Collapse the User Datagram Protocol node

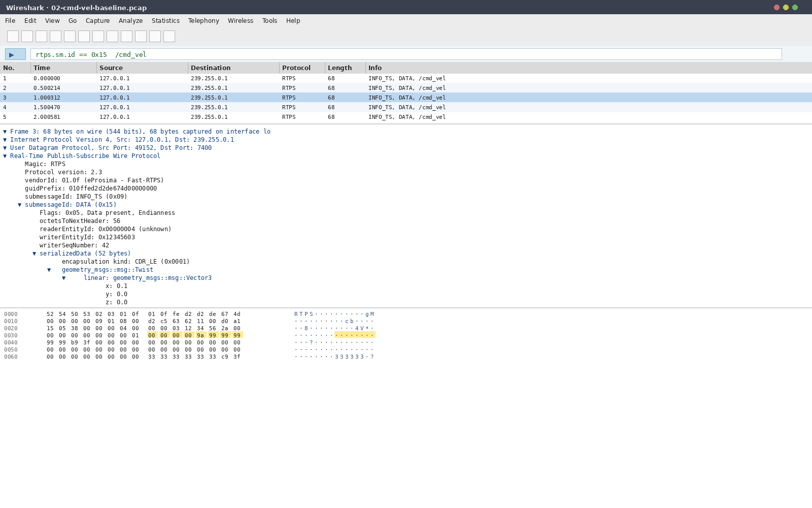5,148
